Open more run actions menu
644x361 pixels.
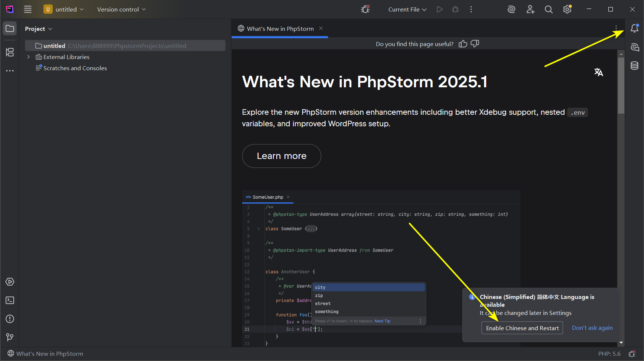click(471, 9)
